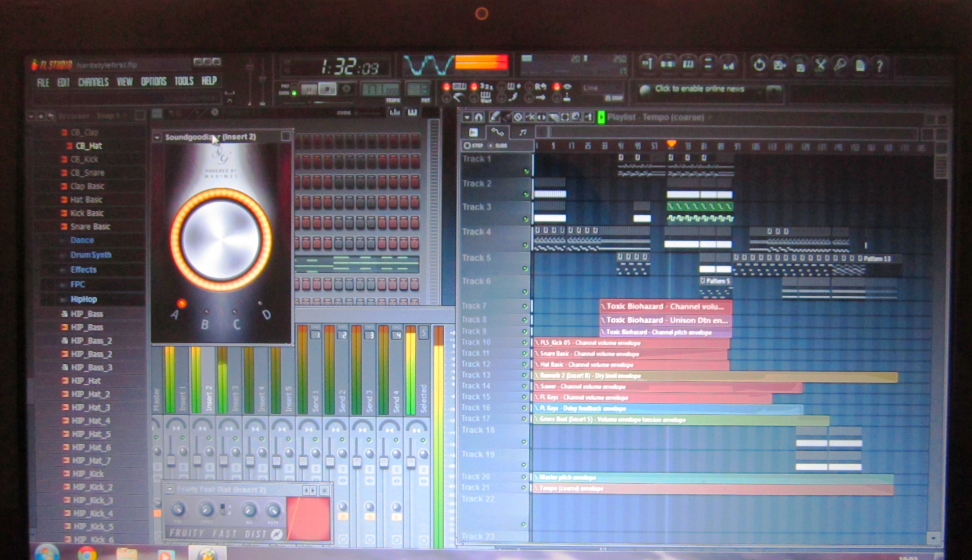Toggle the playlist magnet snap icon
This screenshot has width=972, height=560.
click(479, 117)
